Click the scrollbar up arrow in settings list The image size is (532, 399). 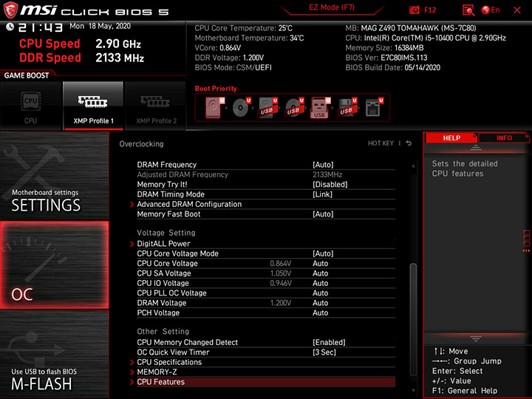pos(413,166)
